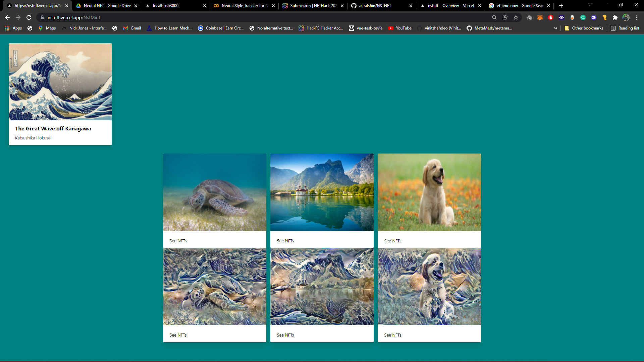Viewport: 644px width, 362px height.
Task: Open HackFS Hacker Acc bookmark
Action: 321,28
